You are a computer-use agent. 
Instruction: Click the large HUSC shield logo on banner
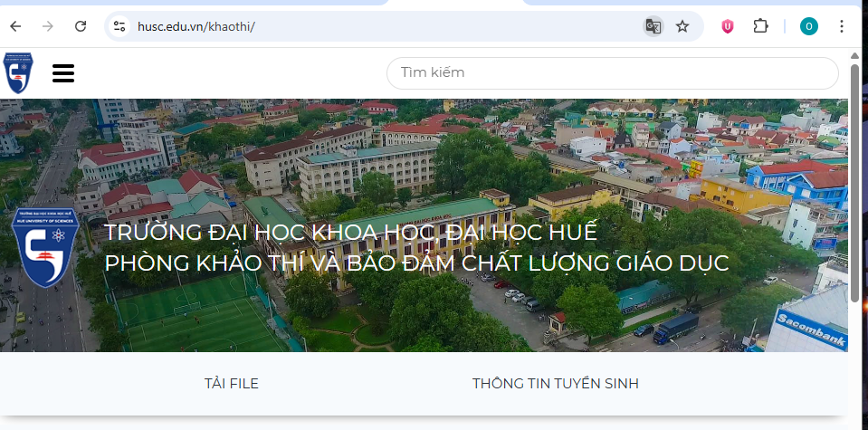pyautogui.click(x=45, y=247)
